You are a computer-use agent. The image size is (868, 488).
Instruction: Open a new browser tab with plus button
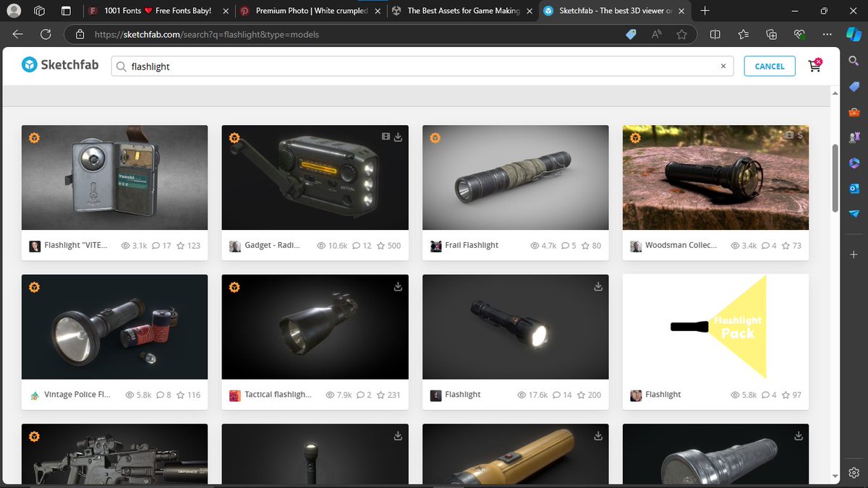tap(705, 11)
